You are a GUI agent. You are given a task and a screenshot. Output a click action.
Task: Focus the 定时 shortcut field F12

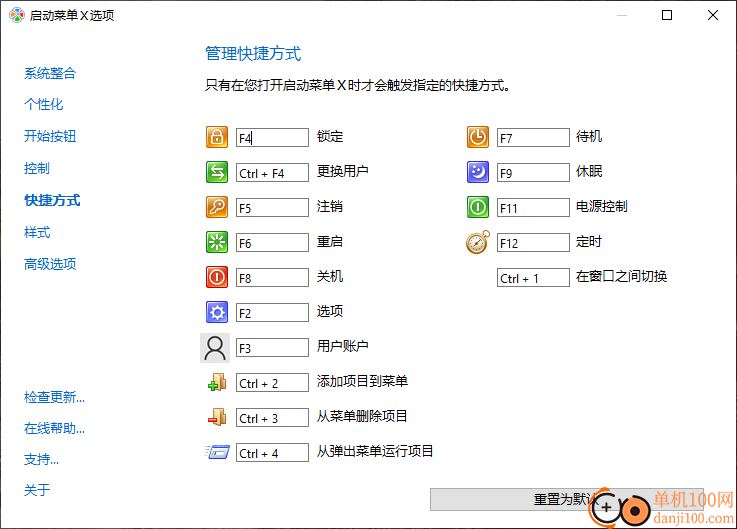click(533, 243)
